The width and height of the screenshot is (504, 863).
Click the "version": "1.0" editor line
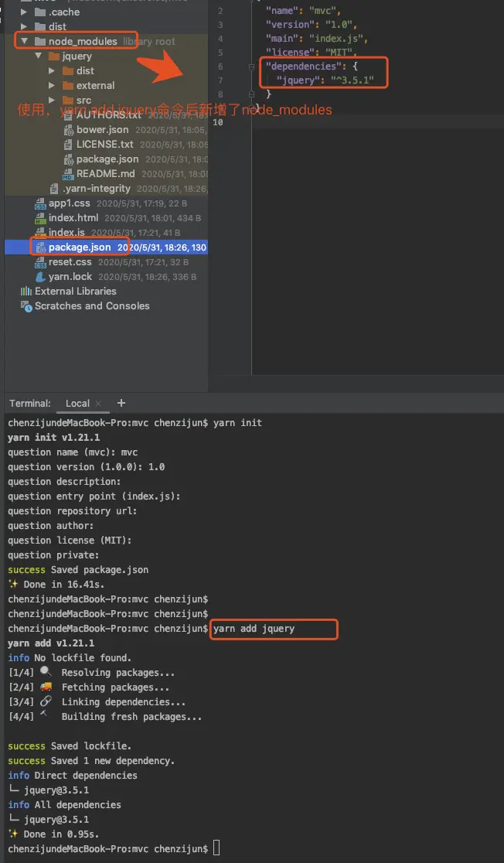pyautogui.click(x=312, y=25)
